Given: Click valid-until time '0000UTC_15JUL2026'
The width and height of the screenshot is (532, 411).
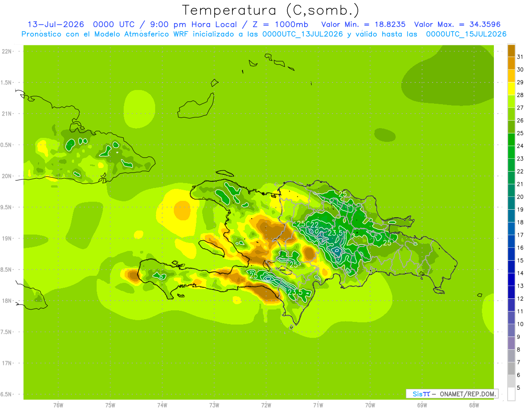Looking at the screenshot, I should [466, 34].
